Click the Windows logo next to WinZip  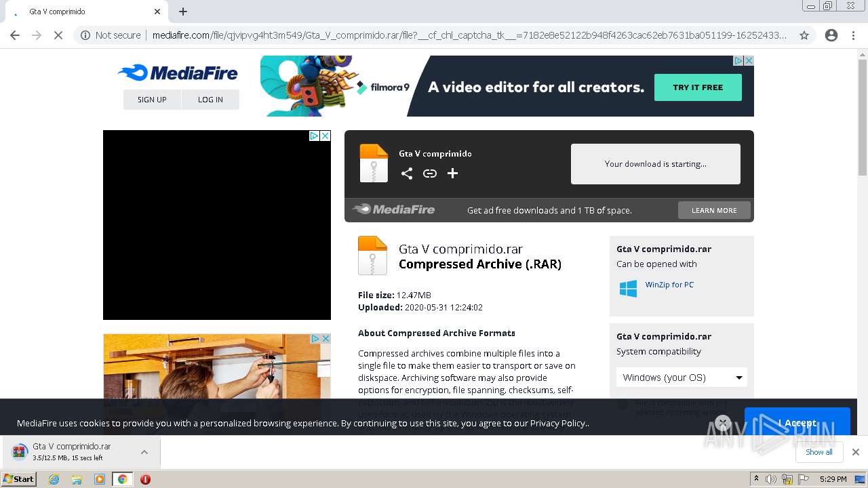coord(629,289)
